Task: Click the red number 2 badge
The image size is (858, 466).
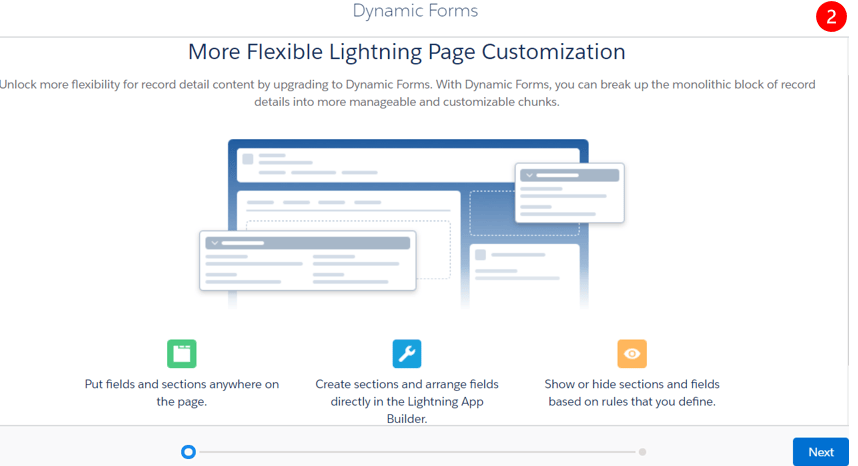Action: point(831,17)
